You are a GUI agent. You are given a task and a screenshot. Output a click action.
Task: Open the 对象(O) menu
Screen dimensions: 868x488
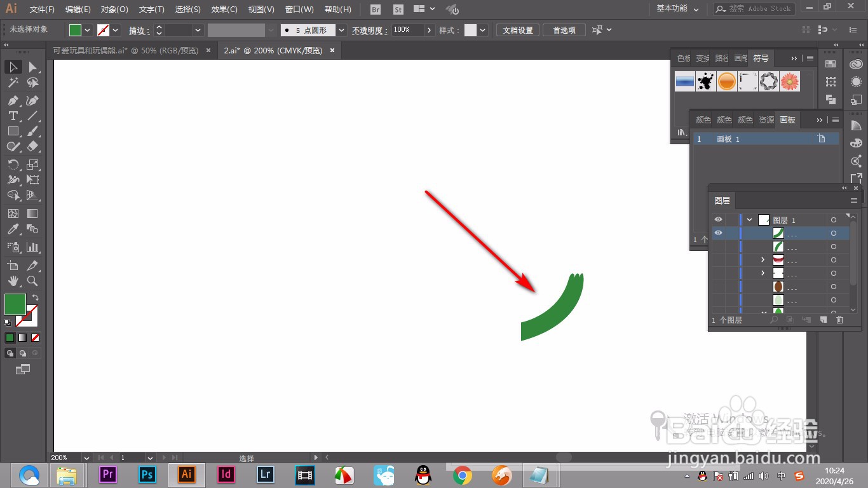[114, 10]
